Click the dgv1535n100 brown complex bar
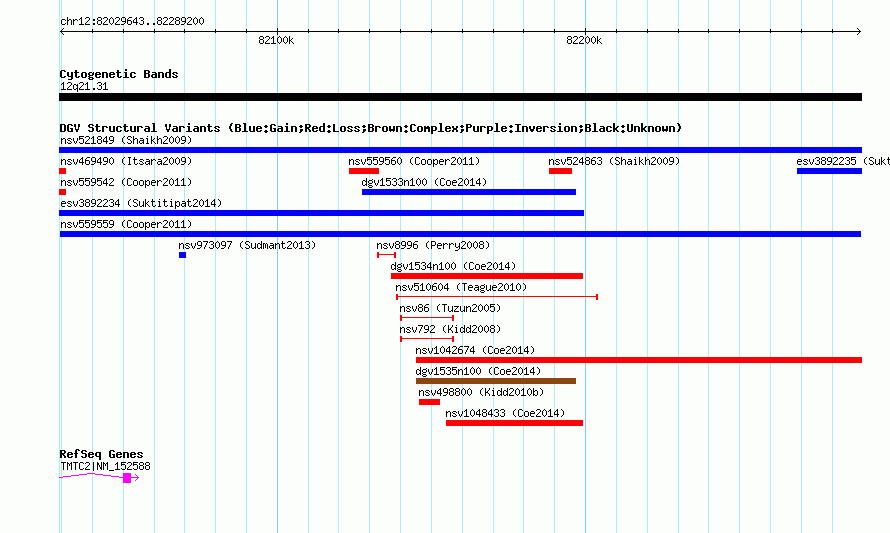This screenshot has height=533, width=890. (x=496, y=381)
